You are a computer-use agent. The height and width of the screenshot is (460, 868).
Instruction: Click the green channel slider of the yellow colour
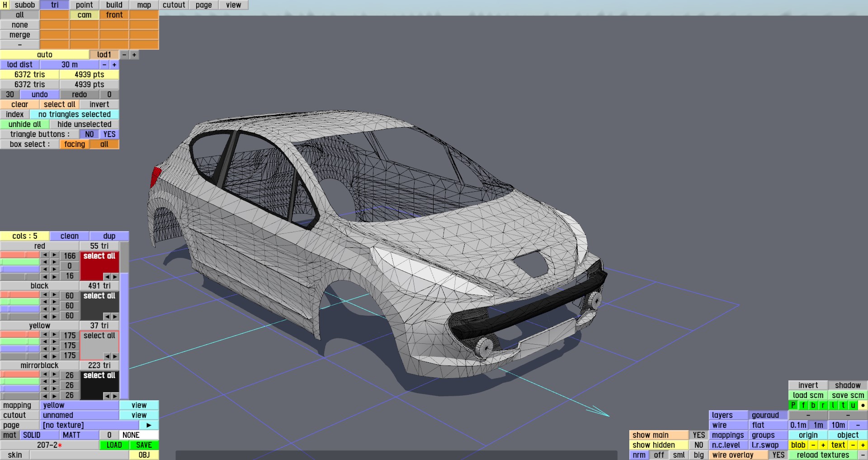tap(20, 342)
